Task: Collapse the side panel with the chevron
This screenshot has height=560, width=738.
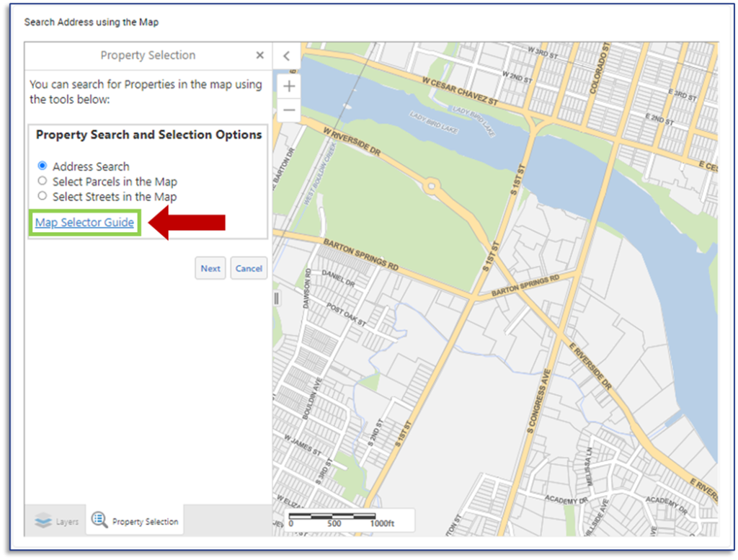Action: click(x=286, y=55)
